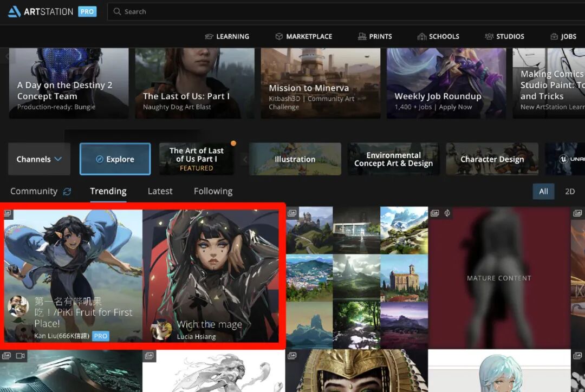Click the Schools building icon
585x392 pixels.
pos(421,37)
